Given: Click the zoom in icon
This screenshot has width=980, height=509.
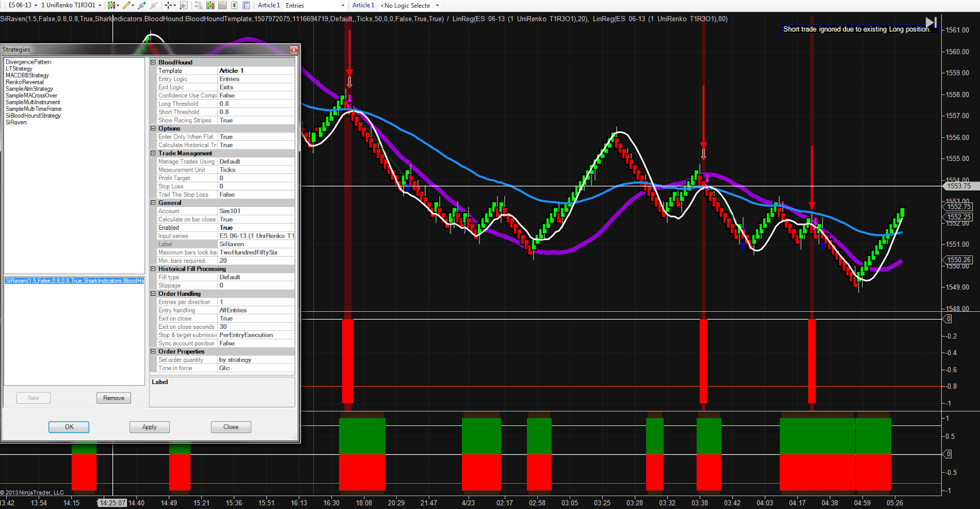Looking at the screenshot, I should [x=142, y=5].
